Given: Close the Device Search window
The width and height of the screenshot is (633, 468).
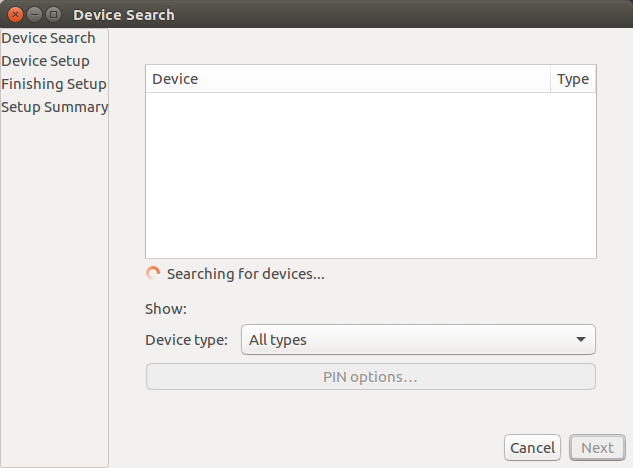Looking at the screenshot, I should [15, 15].
